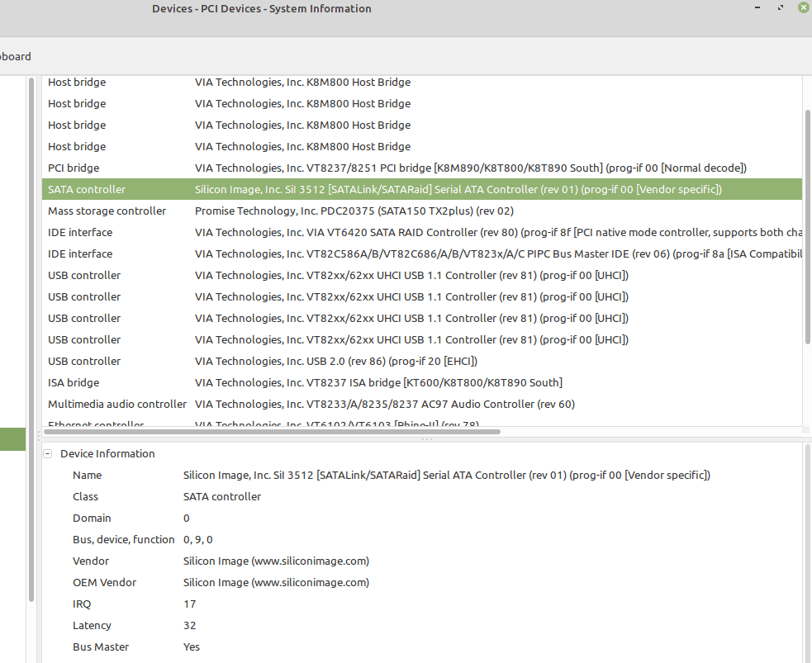Click the device list horizontal scrollbar
The width and height of the screenshot is (812, 663).
[272, 431]
